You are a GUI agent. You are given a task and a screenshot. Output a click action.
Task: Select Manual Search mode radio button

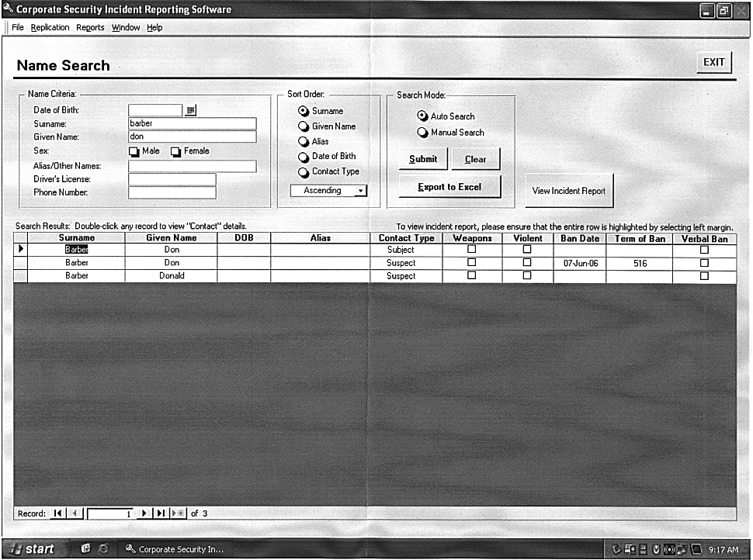click(x=422, y=133)
